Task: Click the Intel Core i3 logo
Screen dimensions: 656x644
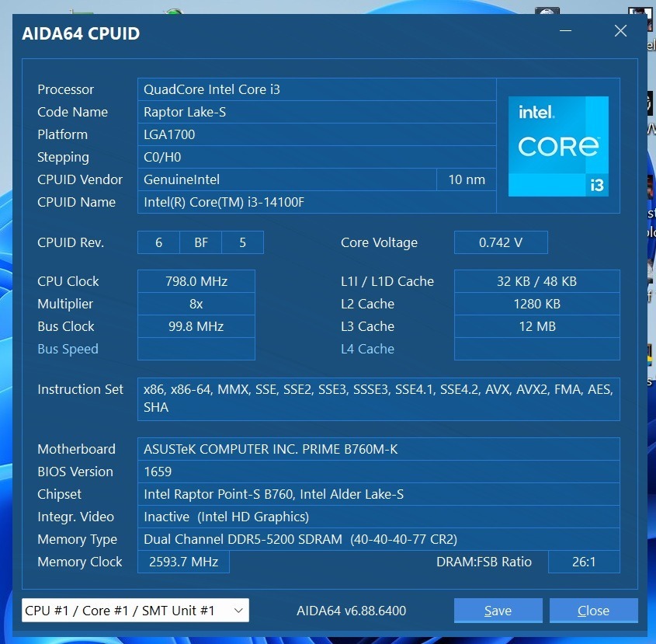Action: pos(558,146)
